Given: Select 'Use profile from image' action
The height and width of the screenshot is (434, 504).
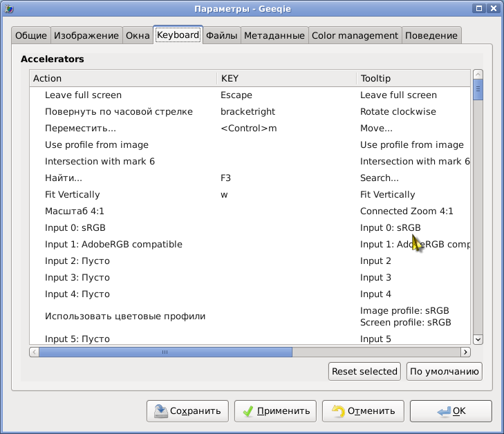Looking at the screenshot, I should click(250, 145).
